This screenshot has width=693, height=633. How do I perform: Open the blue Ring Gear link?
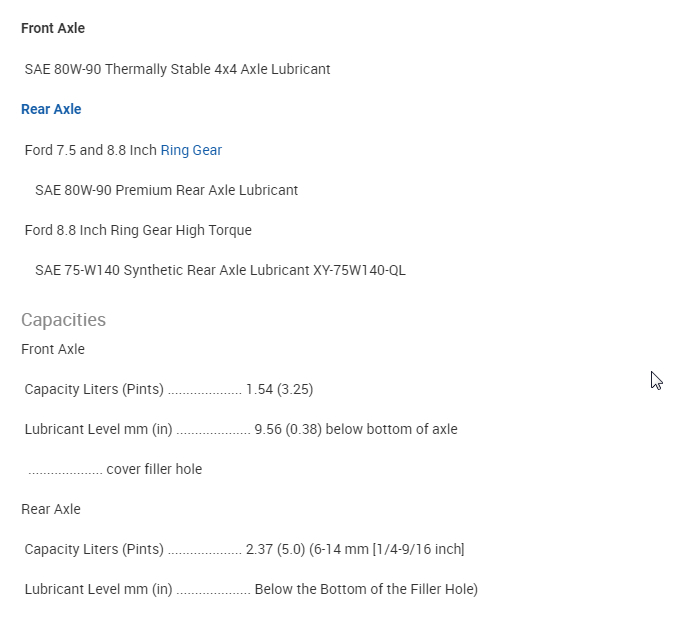191,150
